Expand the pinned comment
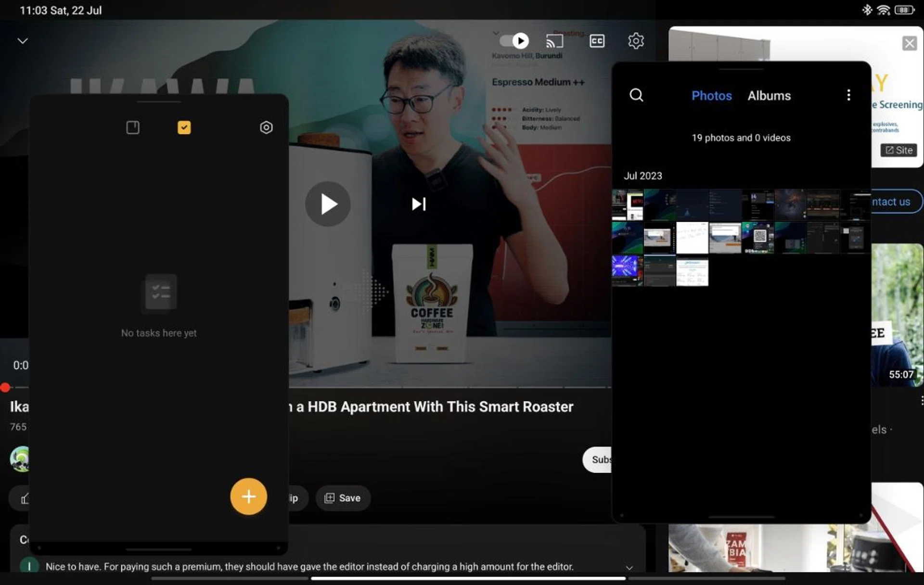 629,567
